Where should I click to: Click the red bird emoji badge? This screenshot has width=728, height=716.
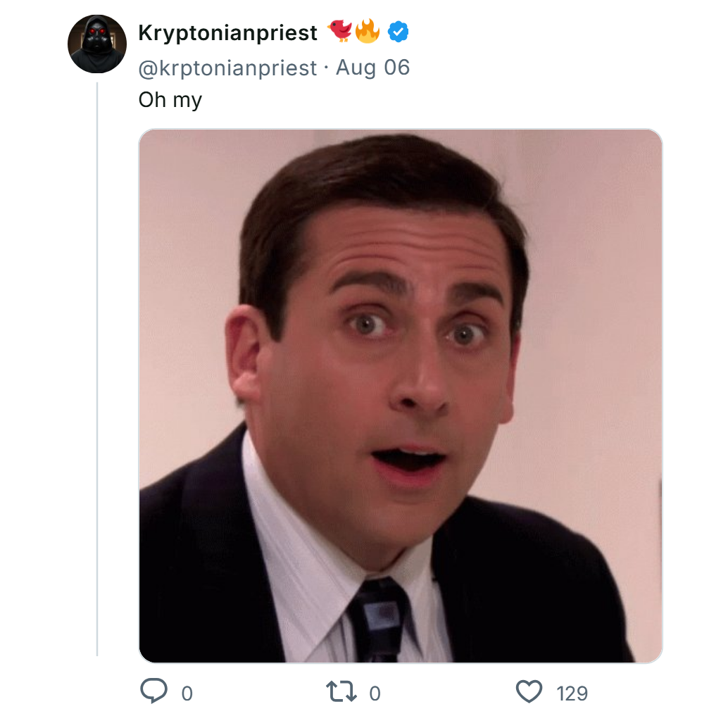340,32
